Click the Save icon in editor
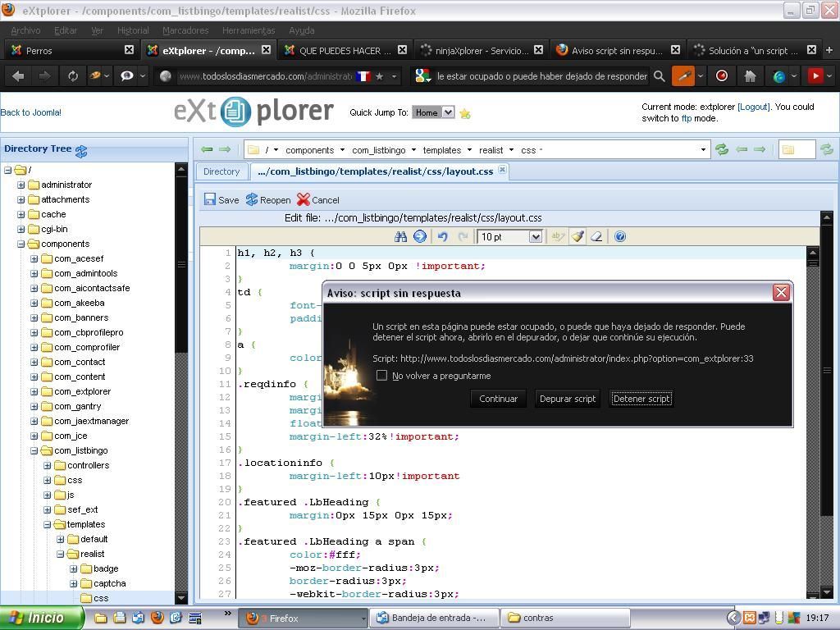The width and height of the screenshot is (840, 630). [209, 200]
